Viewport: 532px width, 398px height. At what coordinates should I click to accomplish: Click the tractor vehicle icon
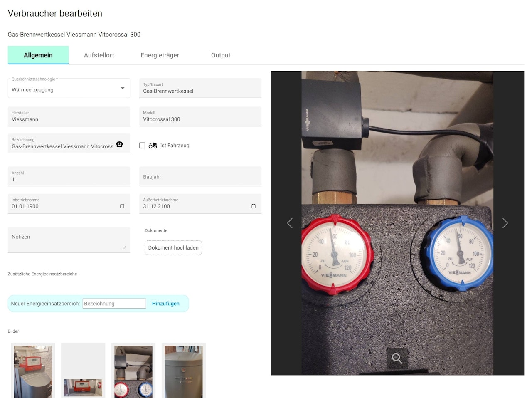[x=153, y=146]
